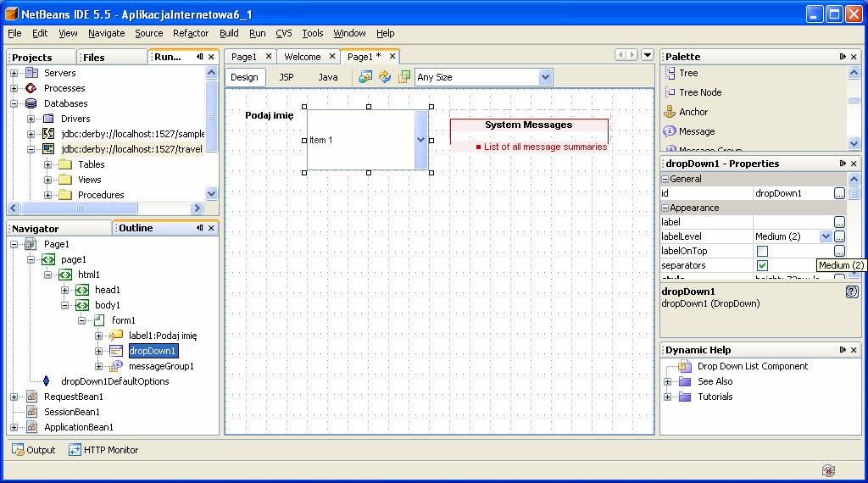
Task: Click the Palette scroll down arrow
Action: 853,143
